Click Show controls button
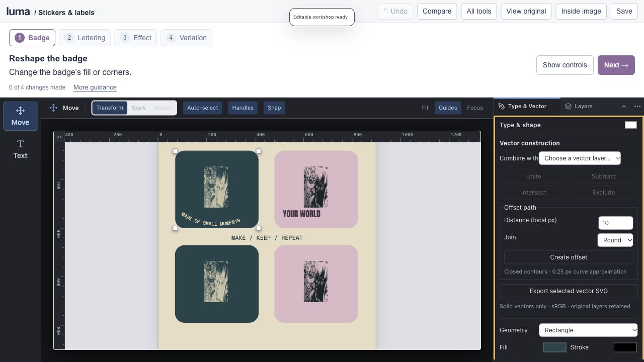The image size is (644, 362). tap(565, 65)
